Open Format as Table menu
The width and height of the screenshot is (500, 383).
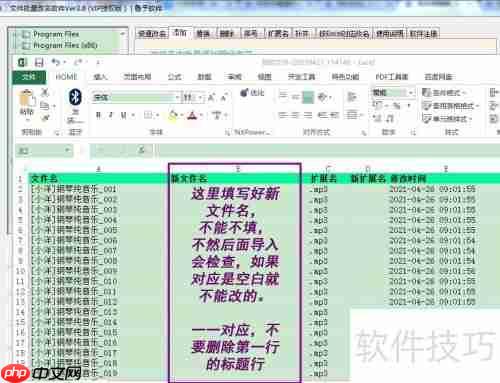point(450,106)
